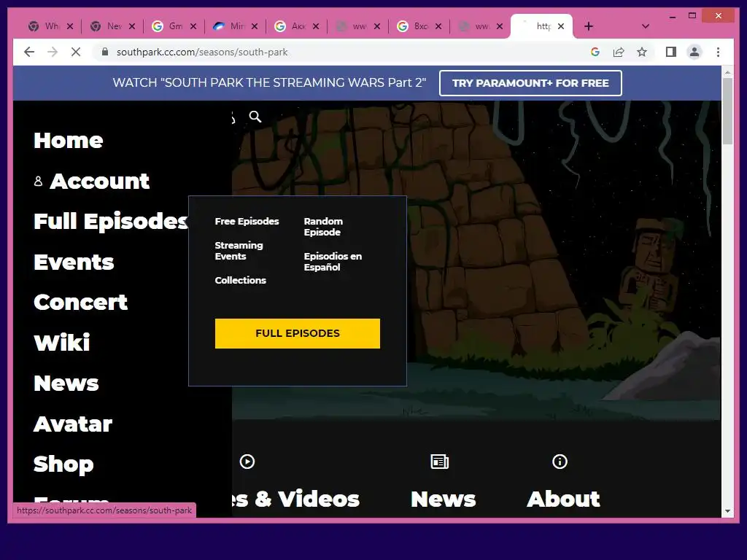The width and height of the screenshot is (747, 560).
Task: Open a new tab with the plus button
Action: [589, 26]
